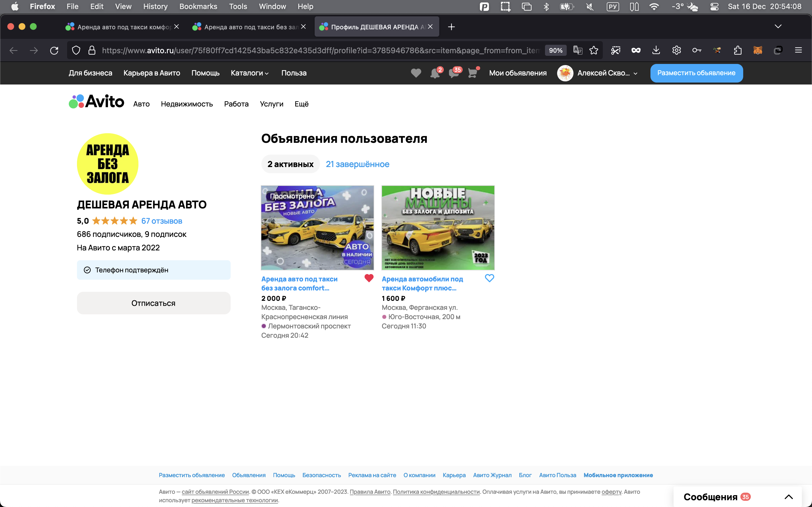Viewport: 812px width, 507px height.
Task: Open the 67 отзывов reviews link
Action: [161, 221]
